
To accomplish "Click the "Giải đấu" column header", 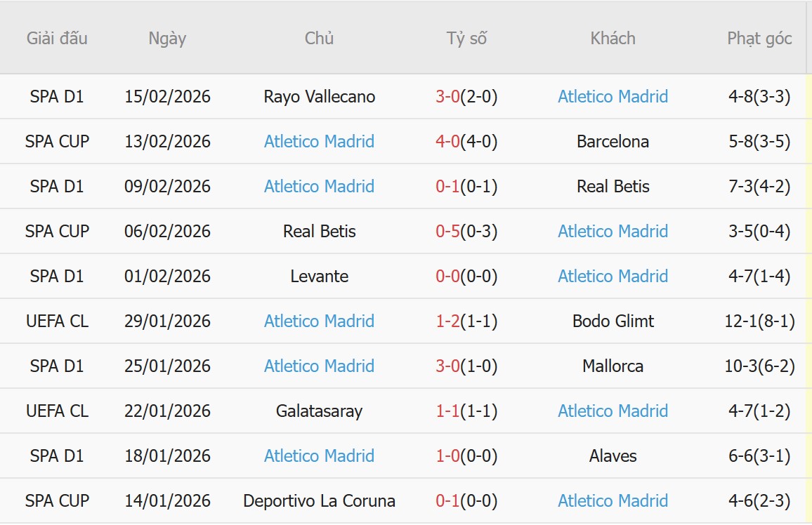I will click(57, 39).
